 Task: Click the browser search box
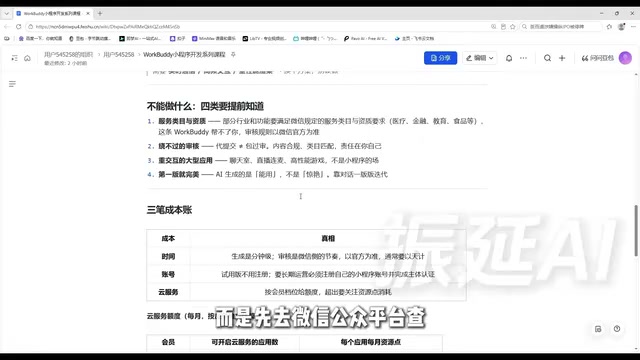561,27
